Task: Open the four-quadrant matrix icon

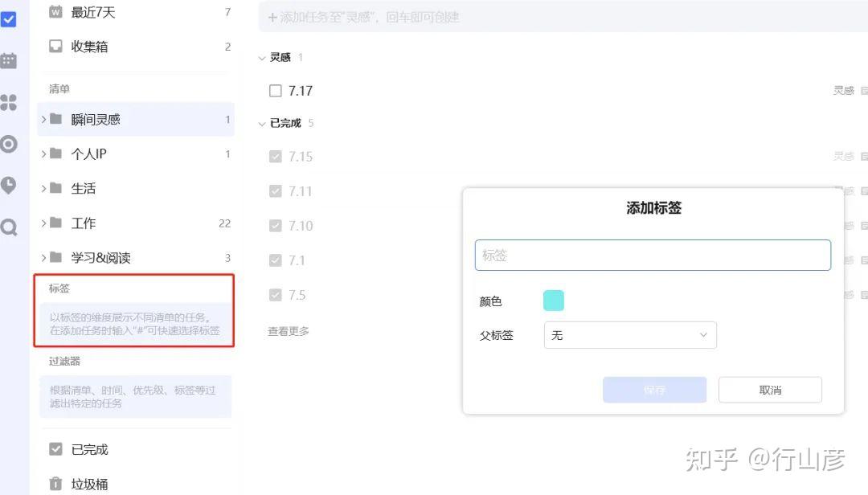Action: tap(8, 102)
